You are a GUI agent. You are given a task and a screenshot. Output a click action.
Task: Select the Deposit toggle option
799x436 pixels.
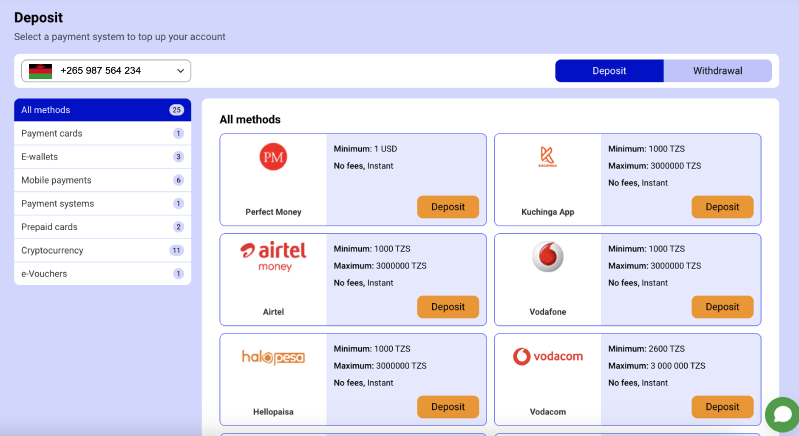click(x=609, y=71)
